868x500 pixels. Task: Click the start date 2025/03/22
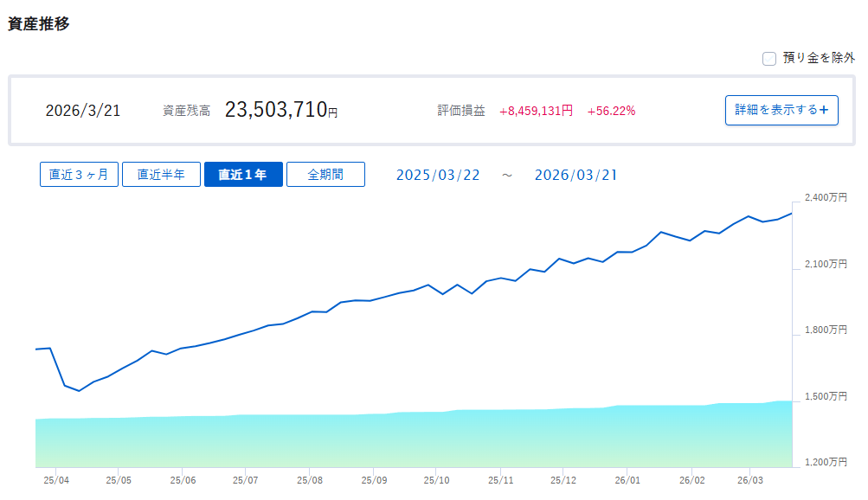[438, 175]
